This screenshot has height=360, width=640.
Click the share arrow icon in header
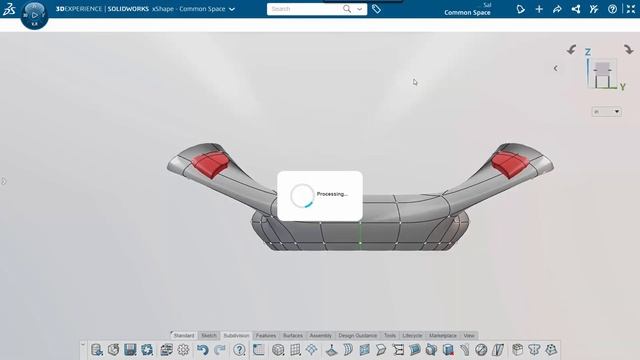pyautogui.click(x=557, y=9)
